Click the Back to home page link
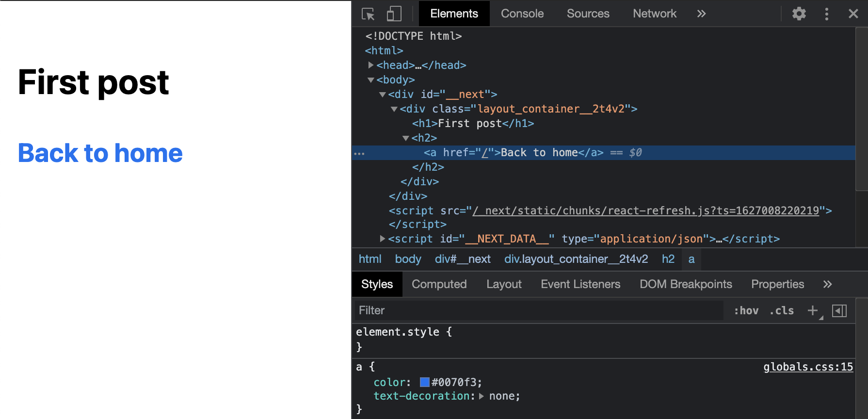868x419 pixels. tap(100, 153)
